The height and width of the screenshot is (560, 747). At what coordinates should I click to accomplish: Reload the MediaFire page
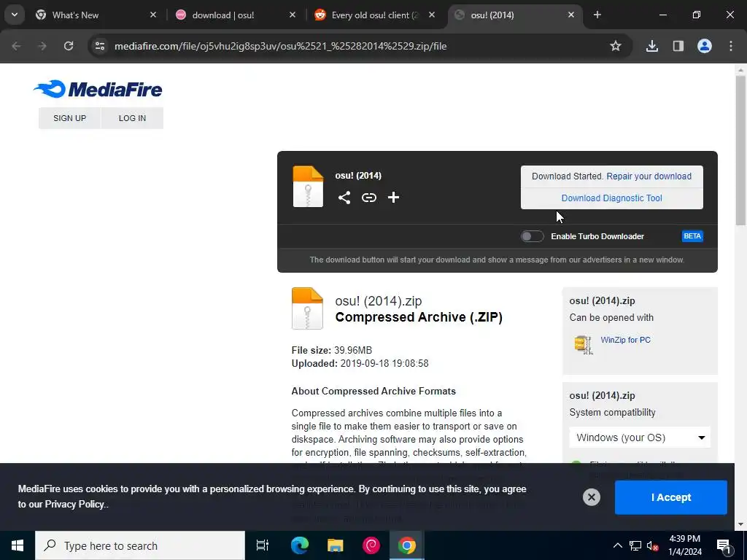[x=69, y=46]
